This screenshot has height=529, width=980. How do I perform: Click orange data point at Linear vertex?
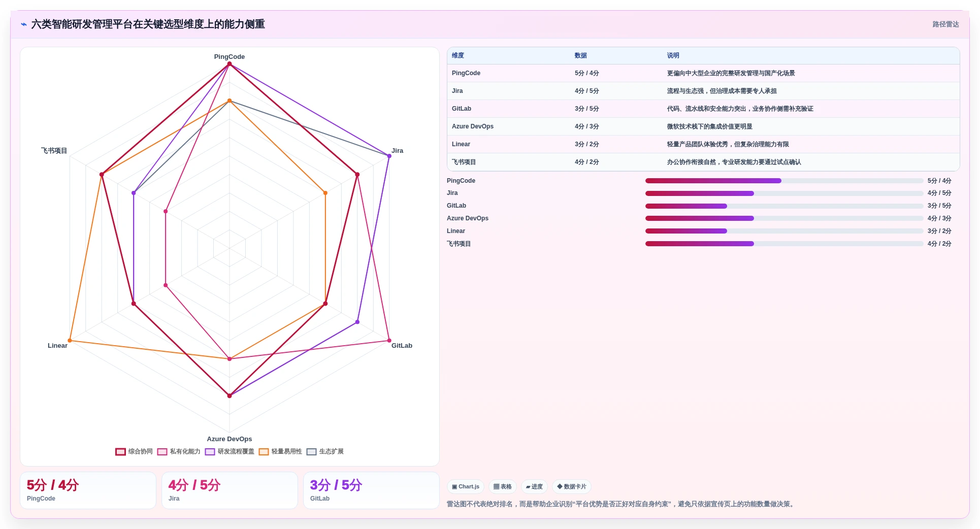coord(70,341)
